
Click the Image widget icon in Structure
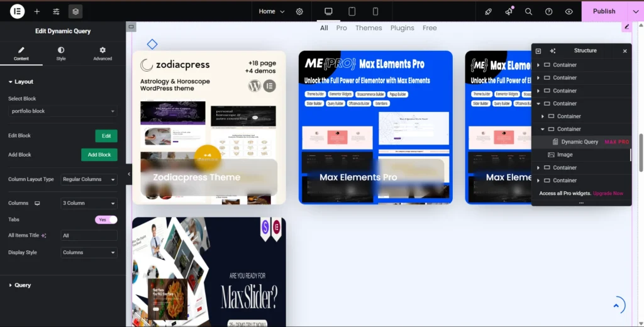[551, 155]
